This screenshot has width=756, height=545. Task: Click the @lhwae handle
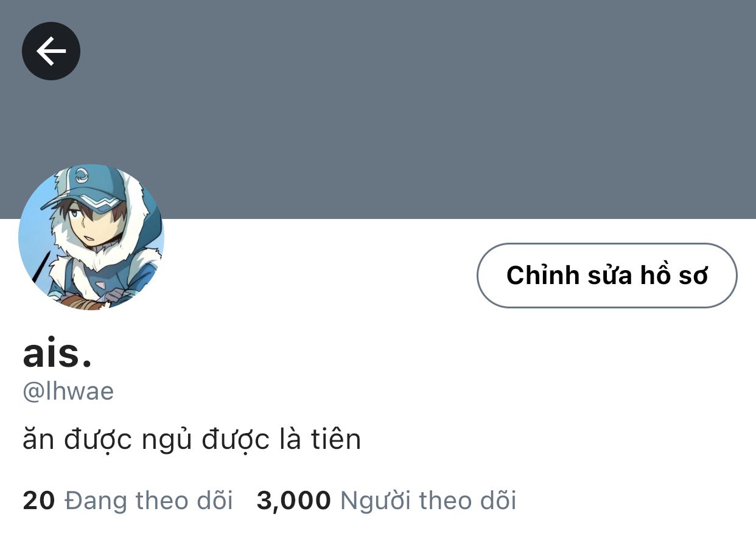68,391
